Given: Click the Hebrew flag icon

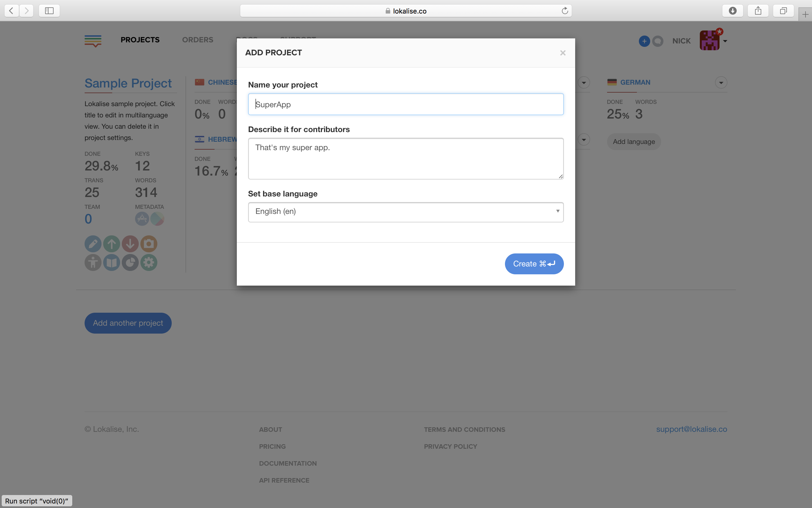Looking at the screenshot, I should (200, 139).
